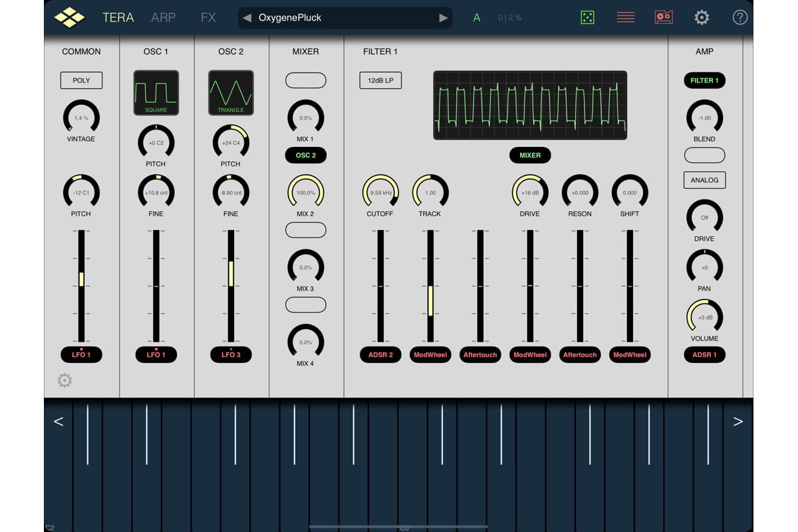798x532 pixels.
Task: Click the filter DRIVE knob at +16 dB
Action: pyautogui.click(x=530, y=192)
